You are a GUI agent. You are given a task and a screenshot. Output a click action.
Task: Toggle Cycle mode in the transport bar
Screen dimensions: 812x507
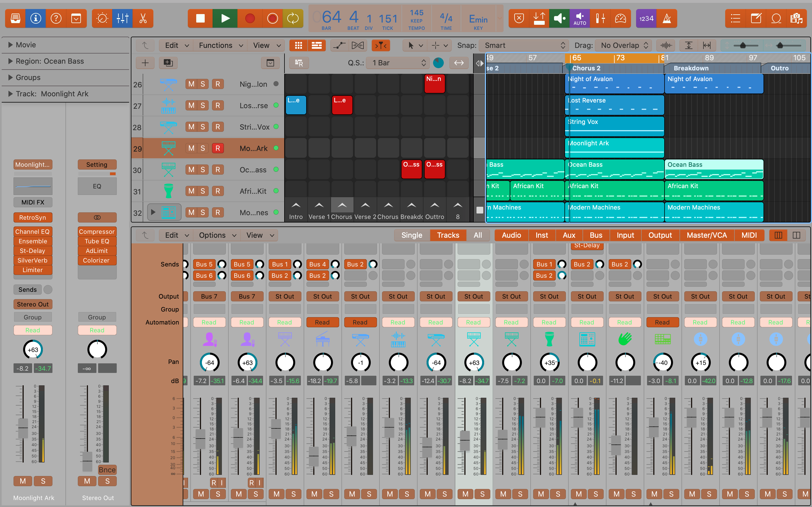293,18
